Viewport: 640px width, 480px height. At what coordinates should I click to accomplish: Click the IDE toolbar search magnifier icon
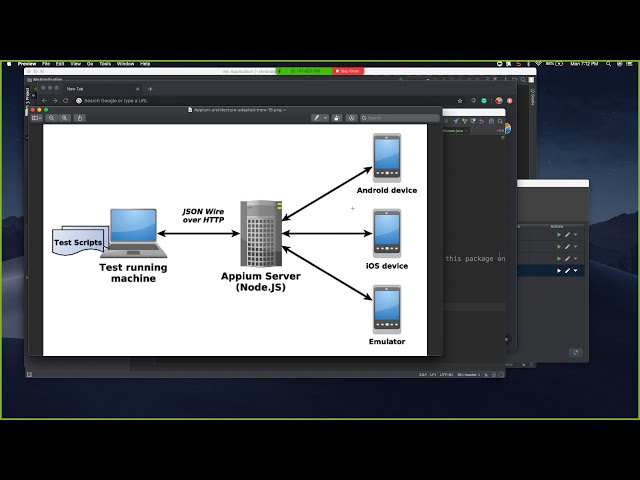(x=500, y=121)
